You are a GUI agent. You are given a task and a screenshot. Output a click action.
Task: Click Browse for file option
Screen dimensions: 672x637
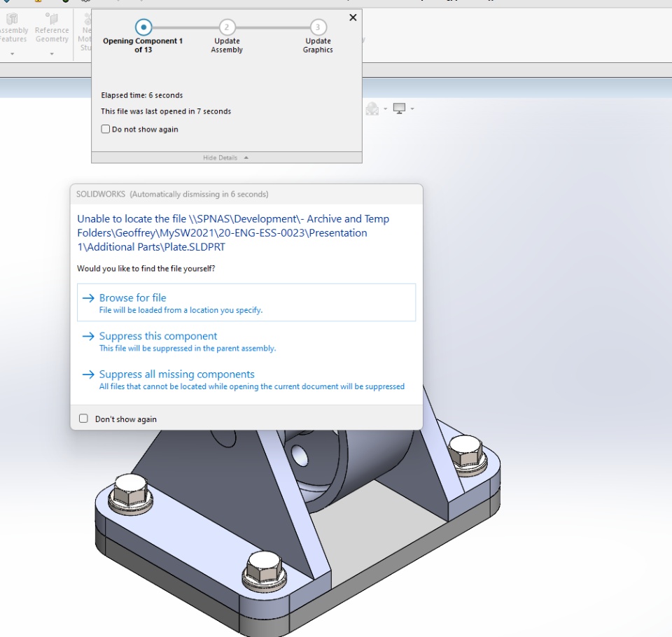click(246, 302)
